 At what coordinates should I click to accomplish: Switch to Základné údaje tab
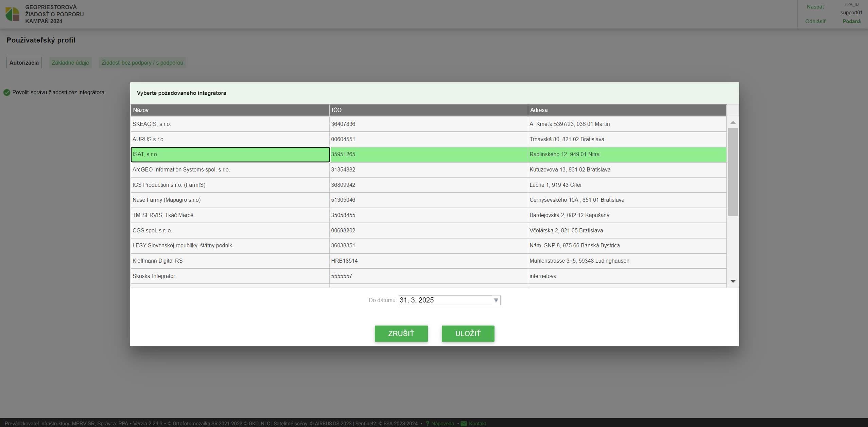[70, 63]
